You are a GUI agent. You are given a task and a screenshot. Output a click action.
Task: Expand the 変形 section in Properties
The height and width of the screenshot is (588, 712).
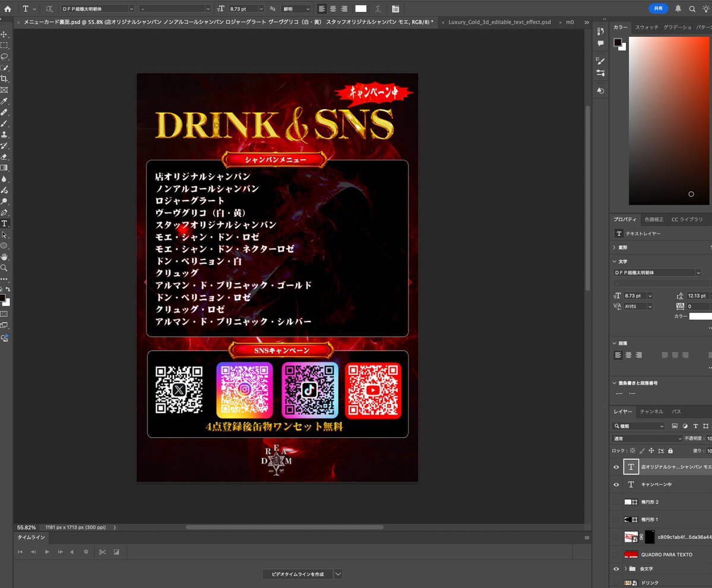click(x=615, y=247)
